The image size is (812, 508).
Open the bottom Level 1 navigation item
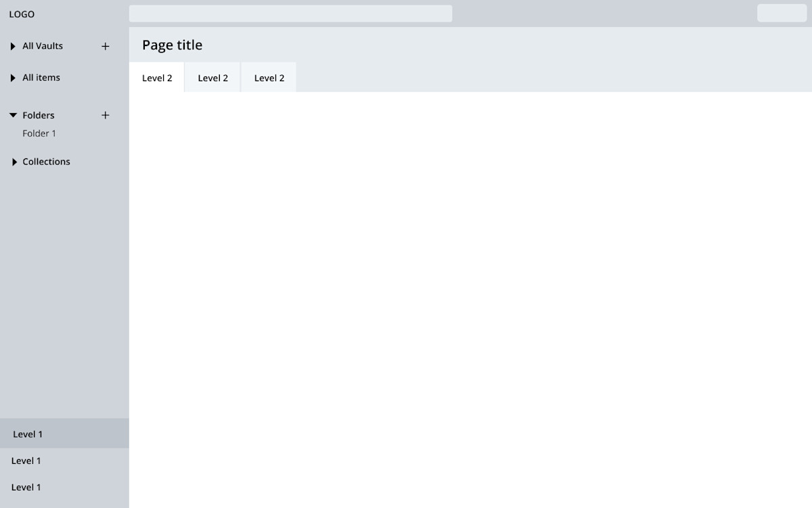click(26, 487)
